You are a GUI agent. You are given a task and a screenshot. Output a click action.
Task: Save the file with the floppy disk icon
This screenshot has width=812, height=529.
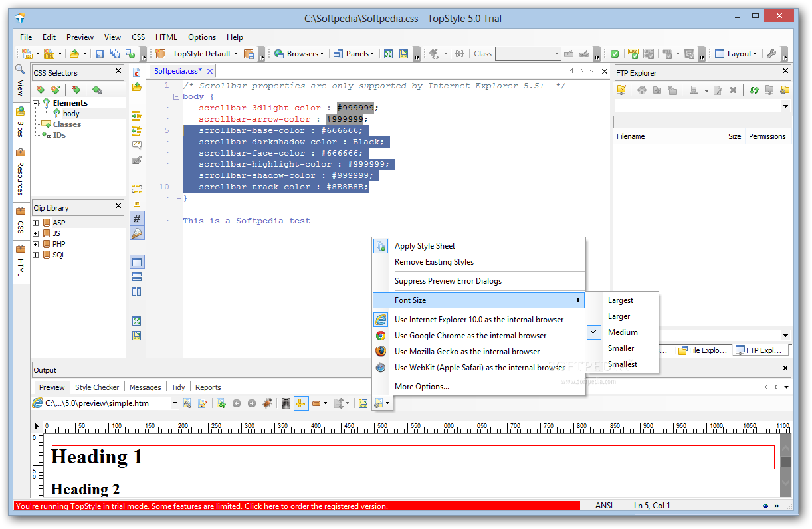100,54
